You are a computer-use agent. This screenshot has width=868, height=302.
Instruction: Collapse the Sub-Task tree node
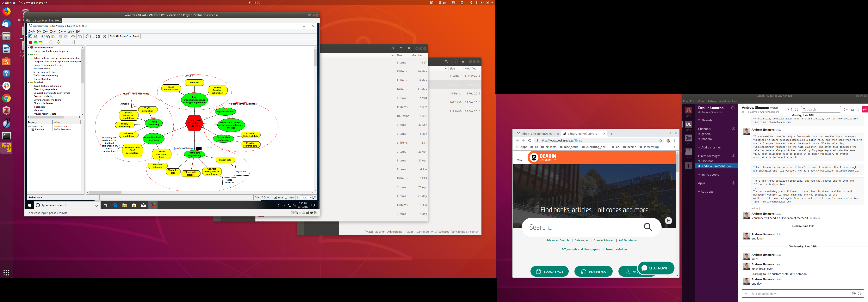[29, 82]
